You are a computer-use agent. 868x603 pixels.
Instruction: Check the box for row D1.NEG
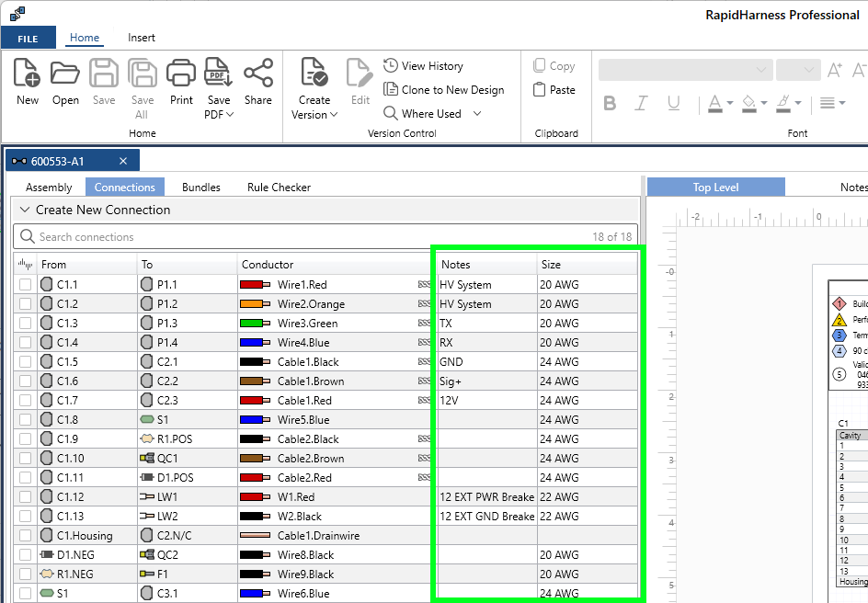tap(25, 555)
